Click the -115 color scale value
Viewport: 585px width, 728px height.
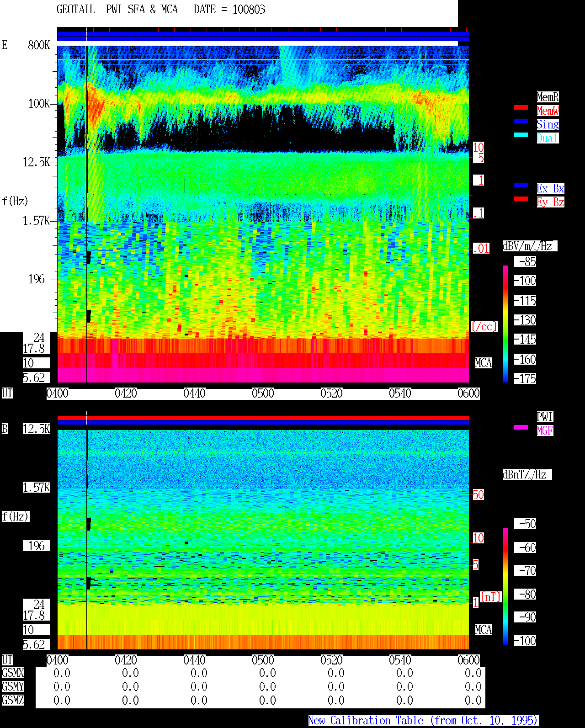(525, 301)
